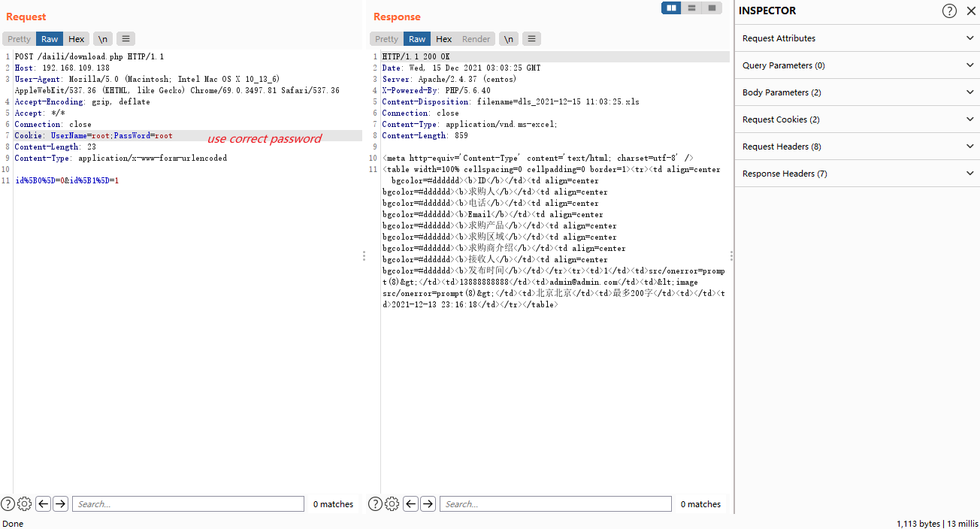Switch Response to Render view
This screenshot has width=980, height=529.
coord(476,39)
